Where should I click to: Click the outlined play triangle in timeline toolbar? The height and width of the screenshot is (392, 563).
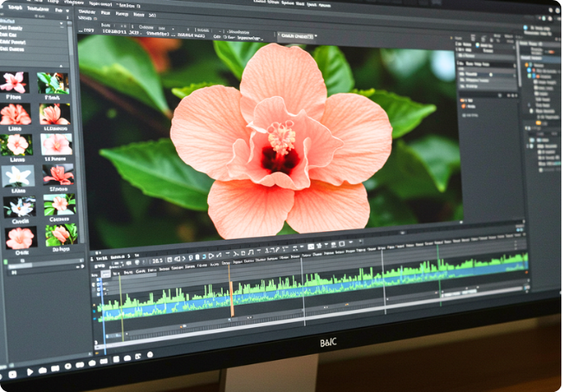(x=211, y=256)
